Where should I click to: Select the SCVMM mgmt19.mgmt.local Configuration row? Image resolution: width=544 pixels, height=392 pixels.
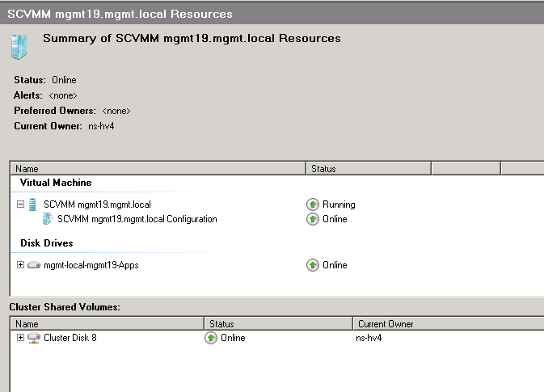click(x=137, y=219)
